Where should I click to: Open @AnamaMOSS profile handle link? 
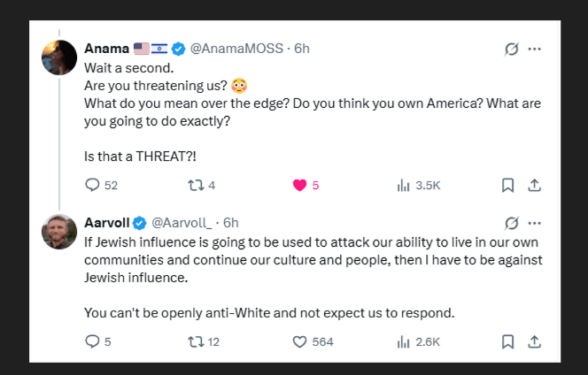tap(236, 49)
